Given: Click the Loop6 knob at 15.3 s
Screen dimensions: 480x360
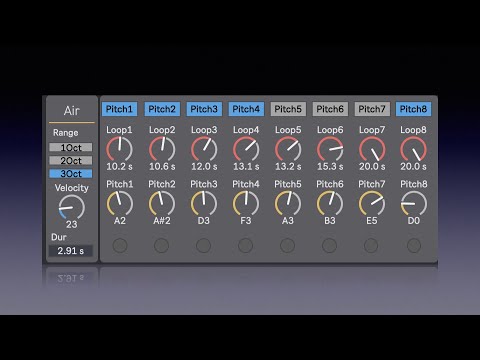Looking at the screenshot, I should pyautogui.click(x=330, y=150).
